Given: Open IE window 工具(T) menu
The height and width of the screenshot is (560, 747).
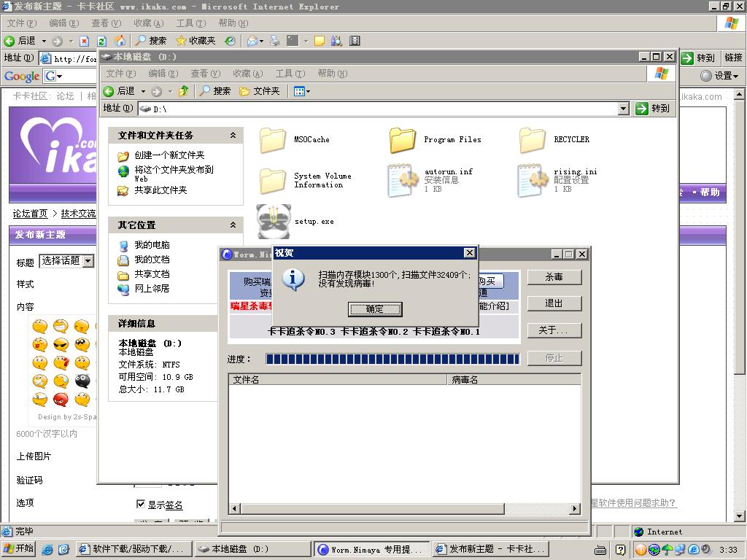Looking at the screenshot, I should pyautogui.click(x=191, y=23).
